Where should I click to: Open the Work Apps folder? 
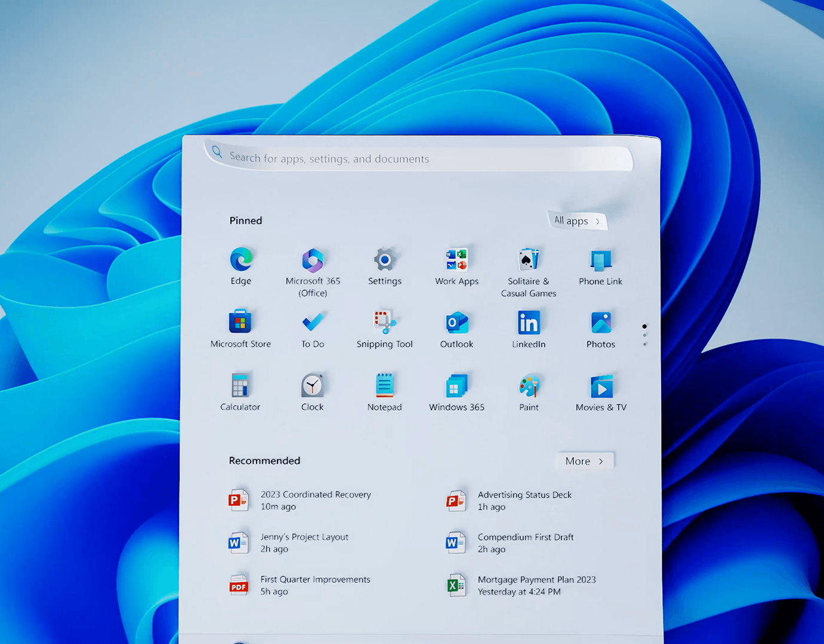(x=456, y=260)
